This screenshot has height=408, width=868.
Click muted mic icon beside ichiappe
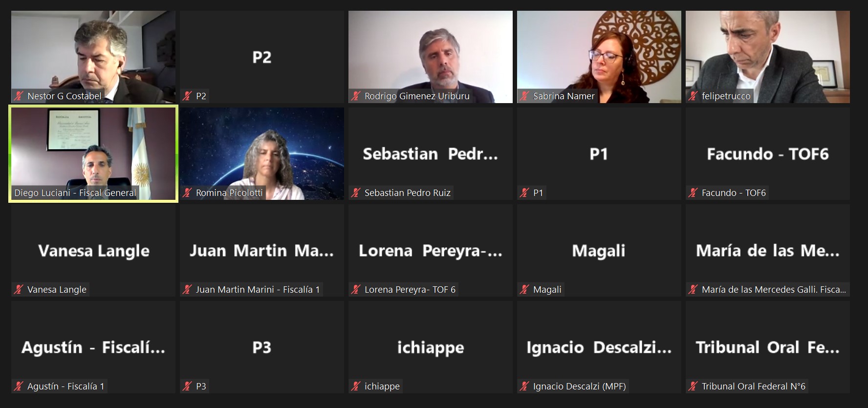[x=356, y=387]
